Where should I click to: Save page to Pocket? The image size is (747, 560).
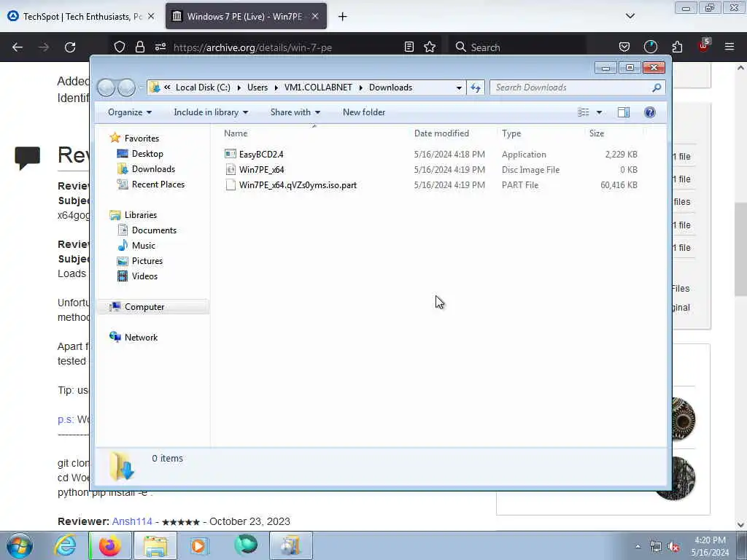point(624,47)
